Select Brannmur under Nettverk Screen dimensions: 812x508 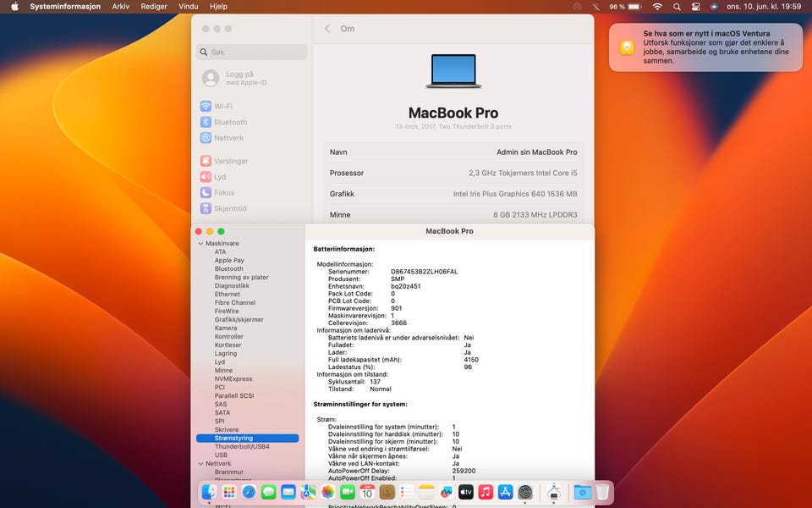click(x=229, y=472)
